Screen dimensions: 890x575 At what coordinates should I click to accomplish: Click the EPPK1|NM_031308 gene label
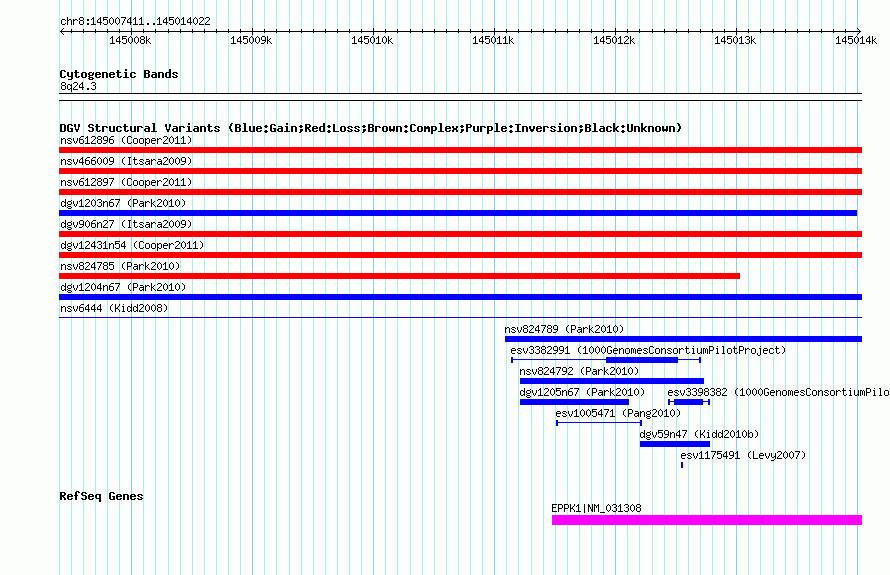[597, 509]
